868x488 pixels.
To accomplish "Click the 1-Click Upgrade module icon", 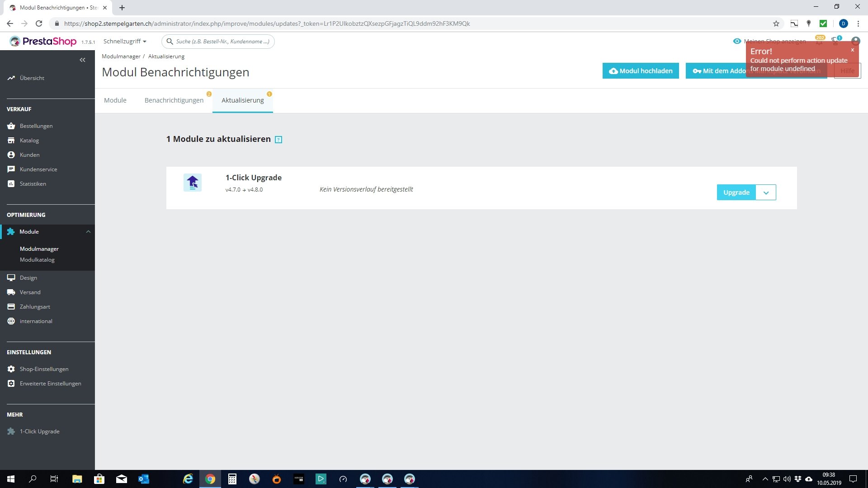I will click(193, 183).
